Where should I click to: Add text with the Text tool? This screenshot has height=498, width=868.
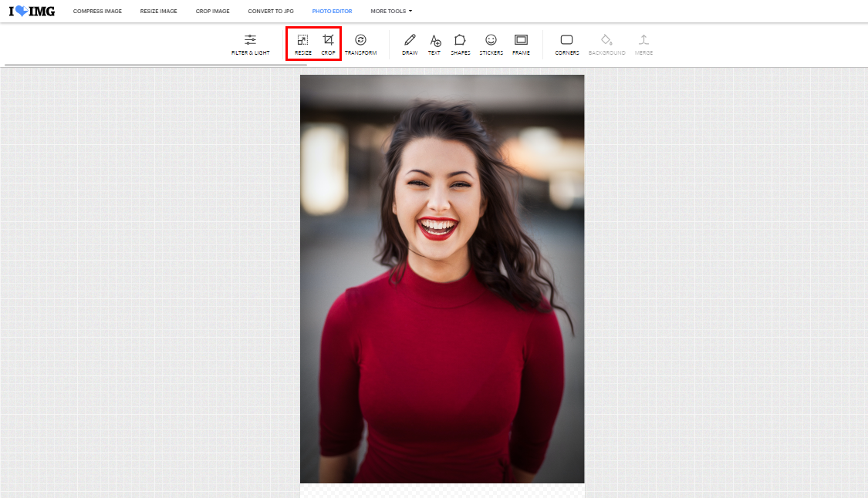[x=434, y=44]
